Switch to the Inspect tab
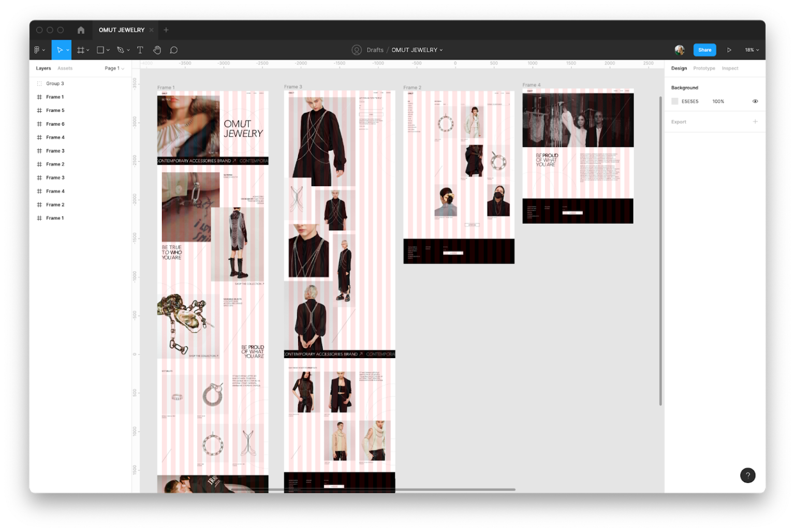 [x=730, y=68]
